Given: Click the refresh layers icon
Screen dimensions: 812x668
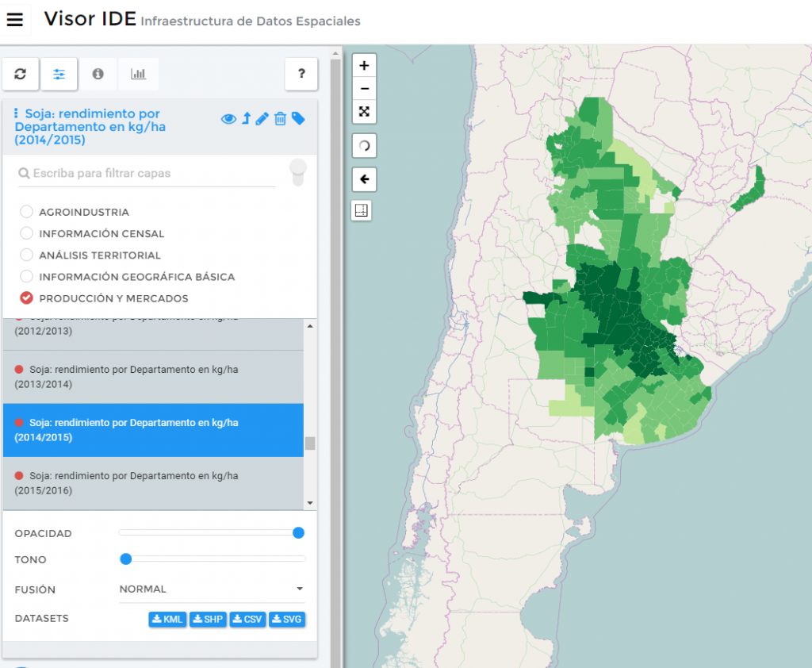Looking at the screenshot, I should [20, 74].
